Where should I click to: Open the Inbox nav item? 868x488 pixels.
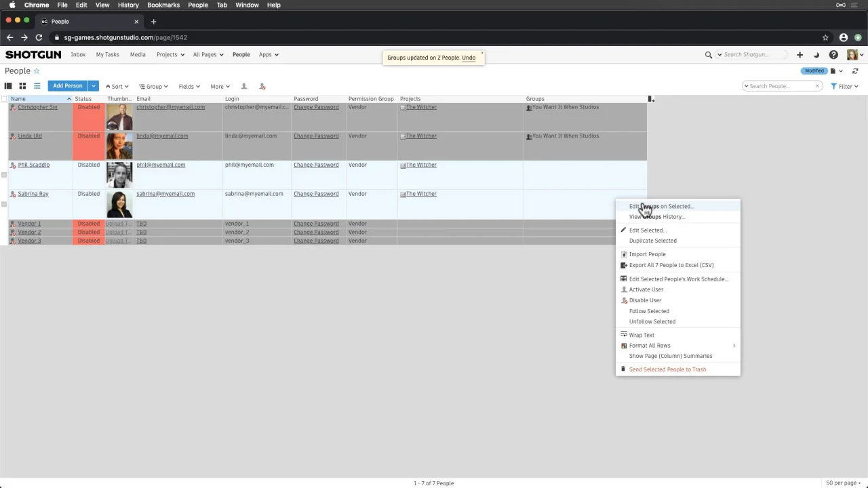click(78, 55)
